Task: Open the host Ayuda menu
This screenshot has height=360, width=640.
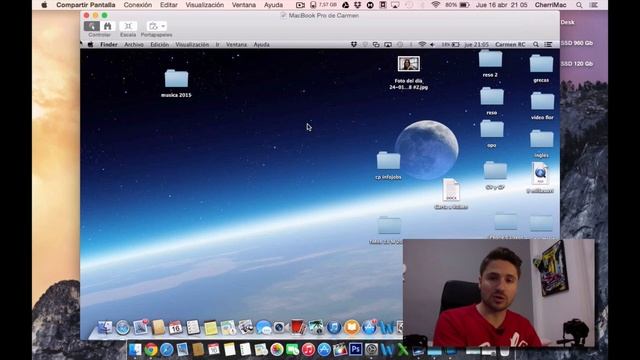Action: (x=273, y=5)
